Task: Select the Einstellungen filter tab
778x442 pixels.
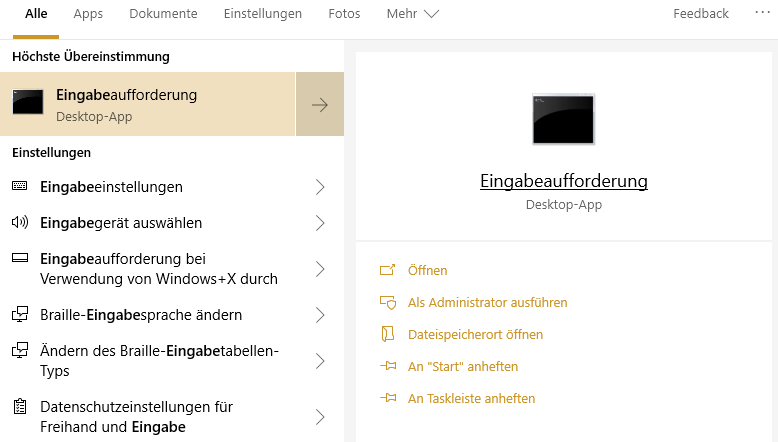Action: [x=262, y=13]
